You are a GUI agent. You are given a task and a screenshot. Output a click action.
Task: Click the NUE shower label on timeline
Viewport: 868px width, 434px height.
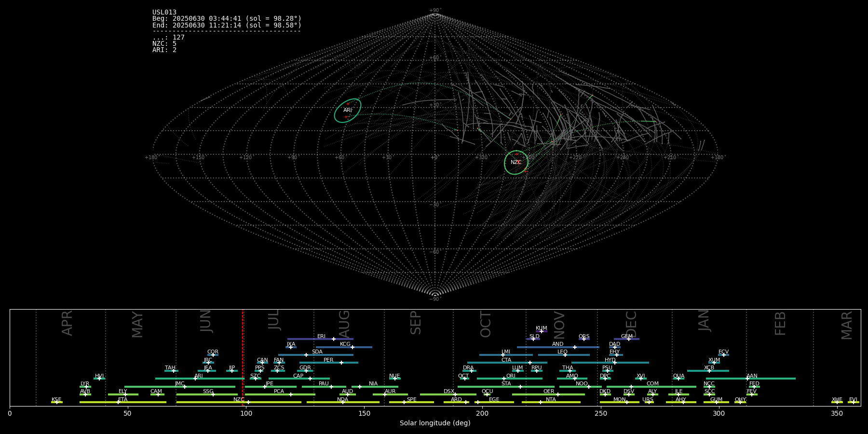click(394, 376)
